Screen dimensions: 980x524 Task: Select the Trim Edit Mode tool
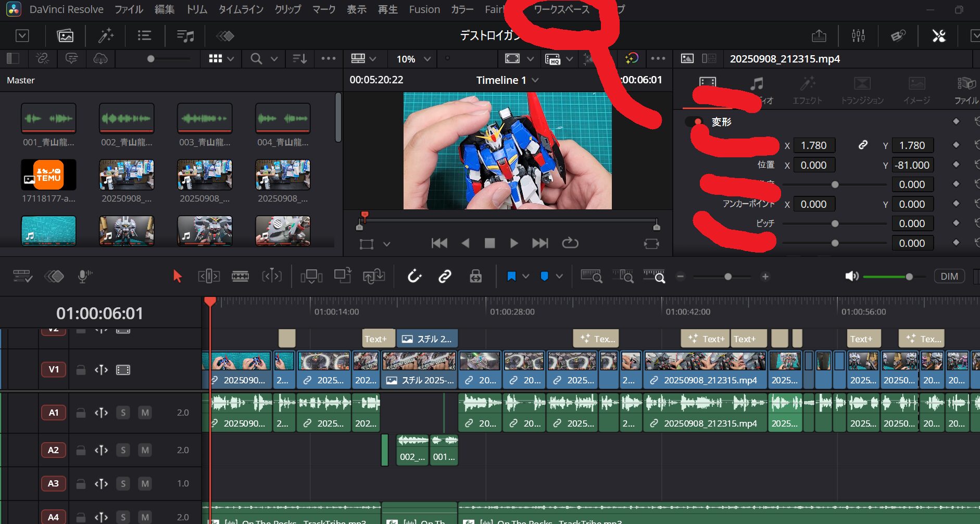click(209, 276)
